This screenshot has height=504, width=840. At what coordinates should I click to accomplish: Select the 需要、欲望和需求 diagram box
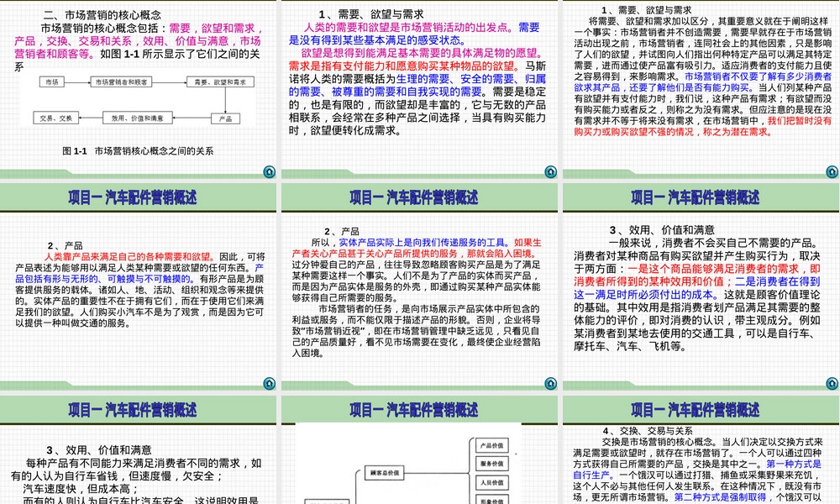[x=220, y=82]
